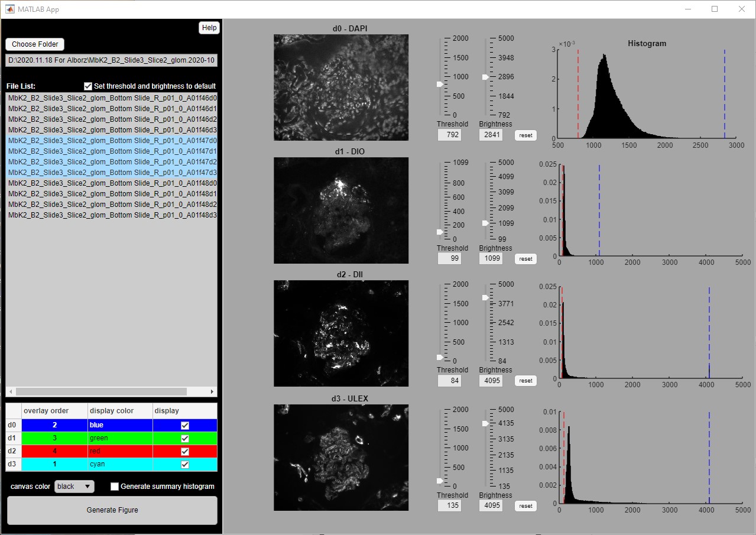Toggle display checkbox for d2 row
The image size is (756, 535).
tap(185, 452)
